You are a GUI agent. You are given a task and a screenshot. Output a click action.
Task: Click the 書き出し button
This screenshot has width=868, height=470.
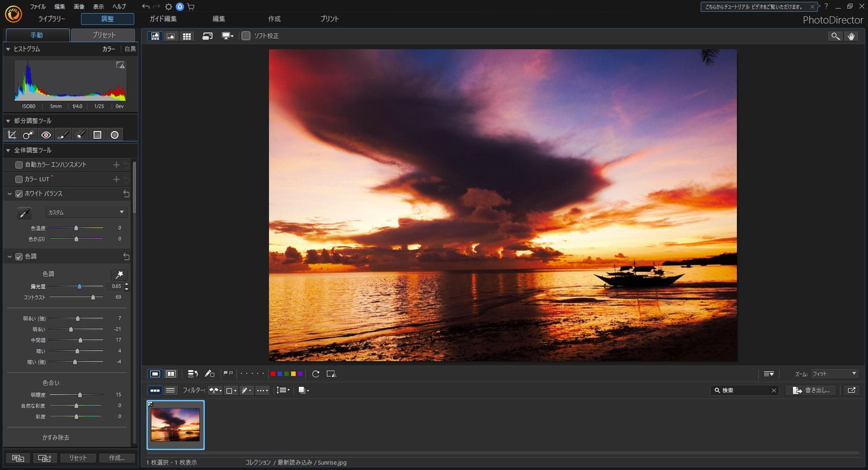click(x=811, y=391)
